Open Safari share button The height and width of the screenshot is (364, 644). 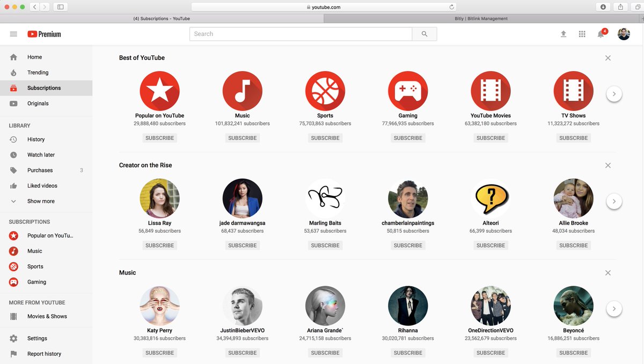click(x=620, y=7)
